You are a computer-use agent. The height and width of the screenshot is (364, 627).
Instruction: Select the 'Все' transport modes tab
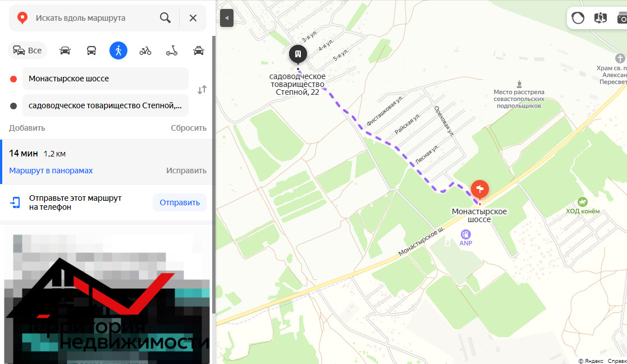tap(27, 50)
